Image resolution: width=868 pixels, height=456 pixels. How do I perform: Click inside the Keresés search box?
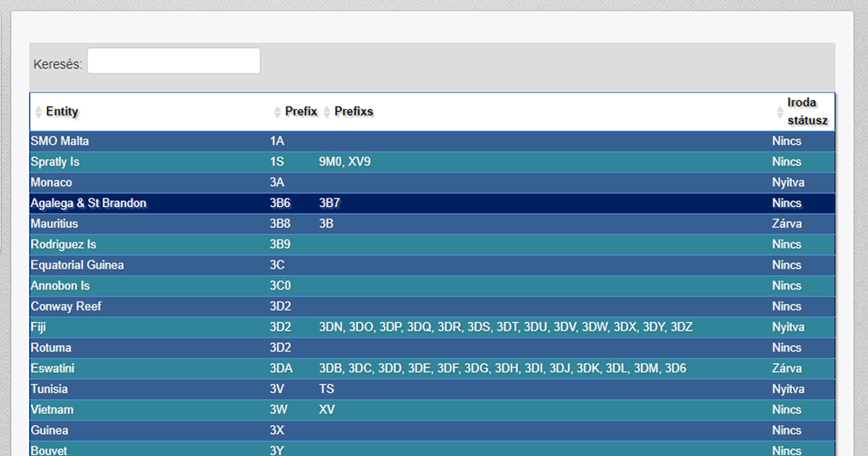pos(173,60)
